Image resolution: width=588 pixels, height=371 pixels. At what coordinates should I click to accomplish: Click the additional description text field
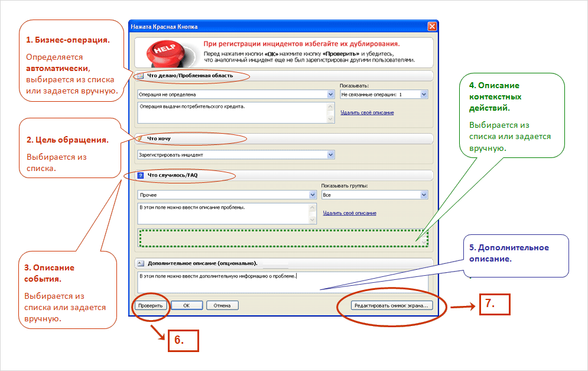[x=284, y=282]
